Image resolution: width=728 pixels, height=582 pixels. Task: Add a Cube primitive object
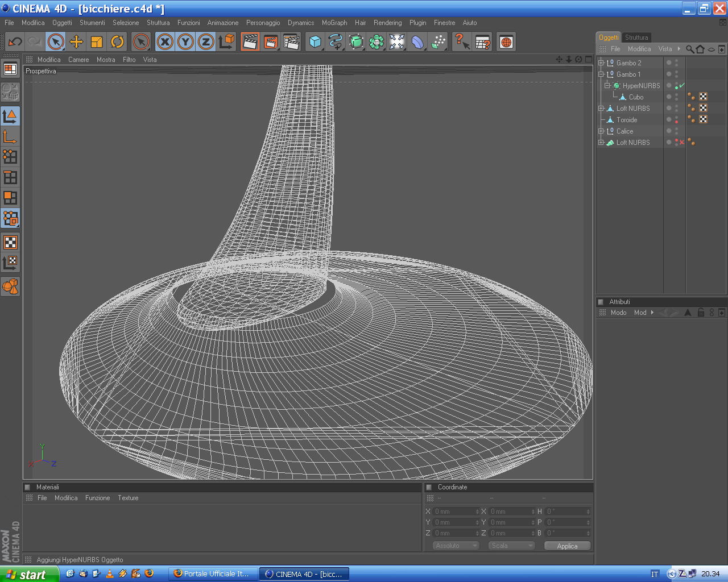pos(315,41)
